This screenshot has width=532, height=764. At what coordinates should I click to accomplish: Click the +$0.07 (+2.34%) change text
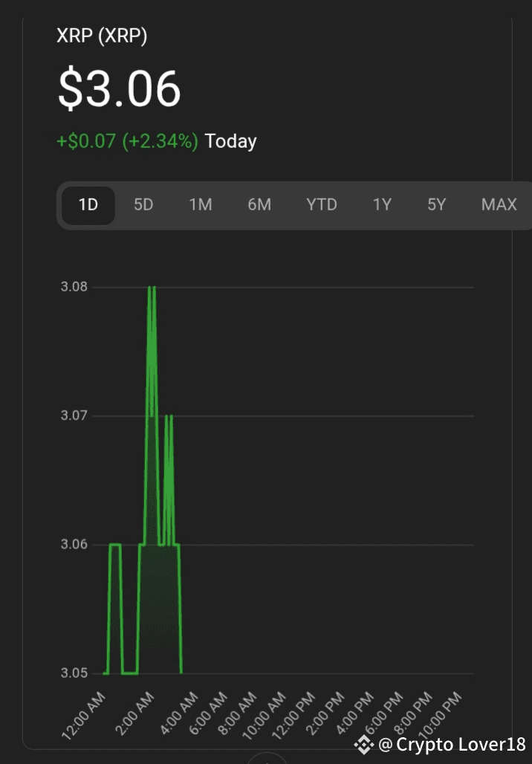coord(127,141)
